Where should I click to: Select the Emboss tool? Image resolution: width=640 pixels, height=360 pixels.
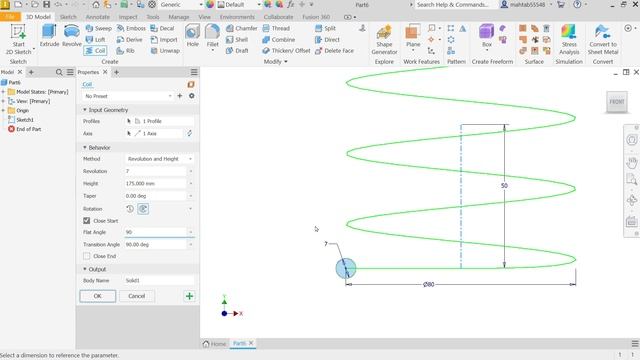[131, 28]
